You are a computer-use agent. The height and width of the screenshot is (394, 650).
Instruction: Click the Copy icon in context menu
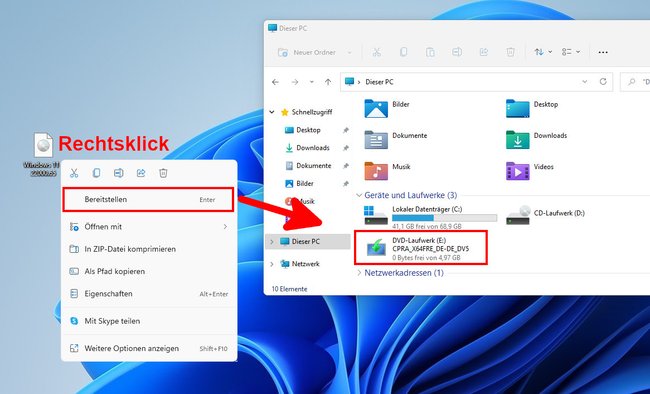(97, 173)
